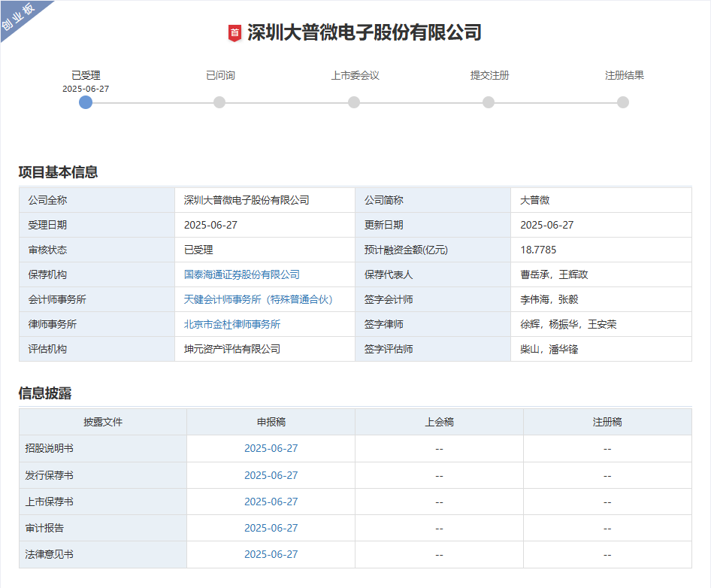The width and height of the screenshot is (711, 588).
Task: Click the 披露文件 column header
Action: point(103,422)
